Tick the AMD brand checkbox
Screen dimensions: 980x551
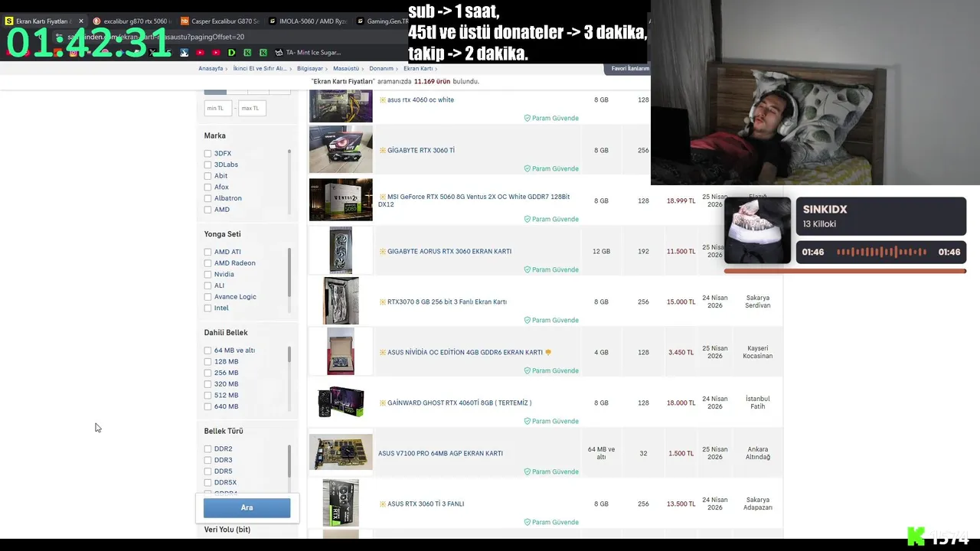click(207, 210)
